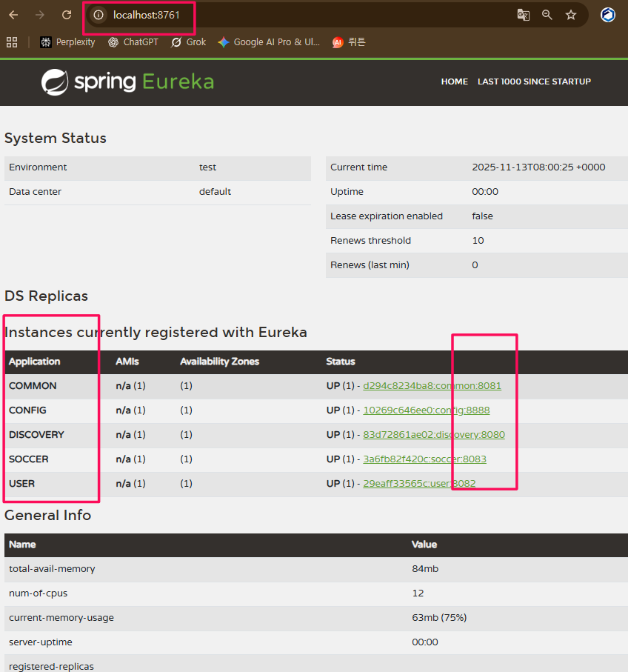
Task: Click the System Status heading
Action: coord(56,138)
